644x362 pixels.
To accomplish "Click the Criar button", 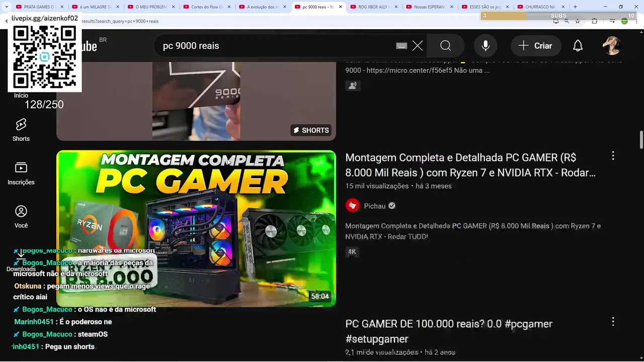I will point(536,46).
